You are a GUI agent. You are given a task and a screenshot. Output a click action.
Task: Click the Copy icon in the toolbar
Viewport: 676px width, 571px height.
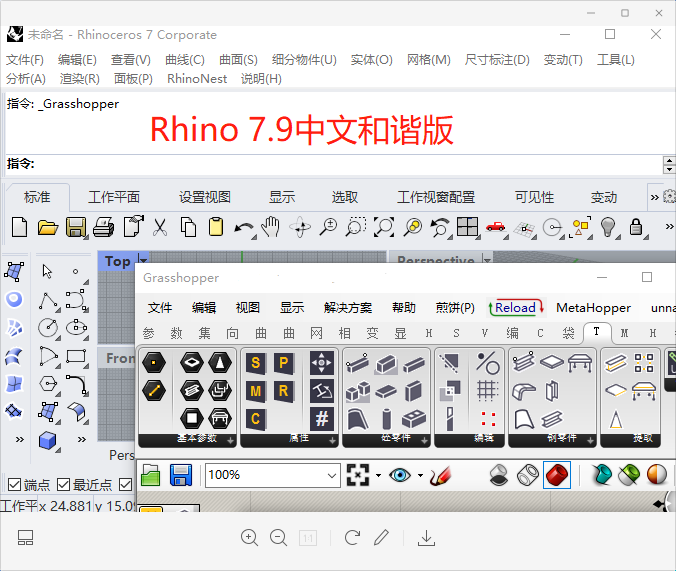coord(188,227)
